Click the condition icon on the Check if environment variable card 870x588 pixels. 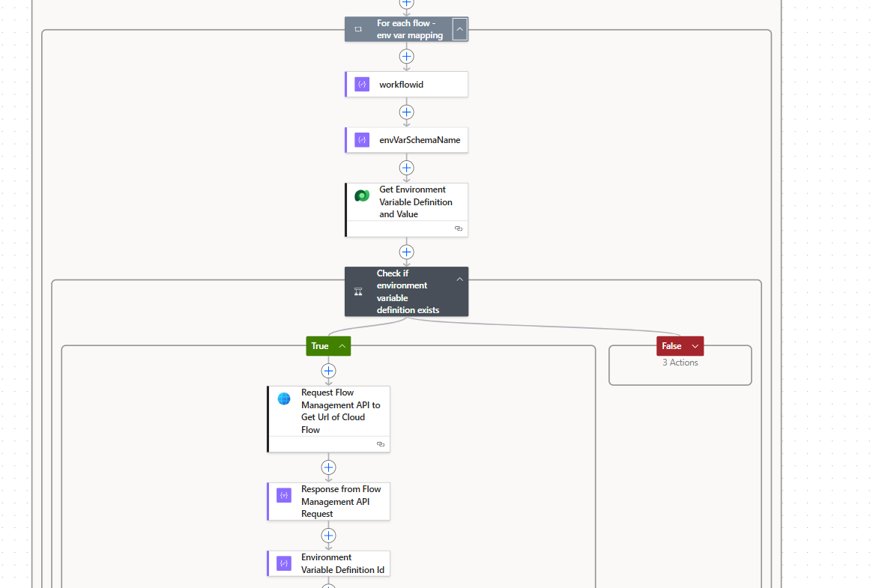(357, 291)
